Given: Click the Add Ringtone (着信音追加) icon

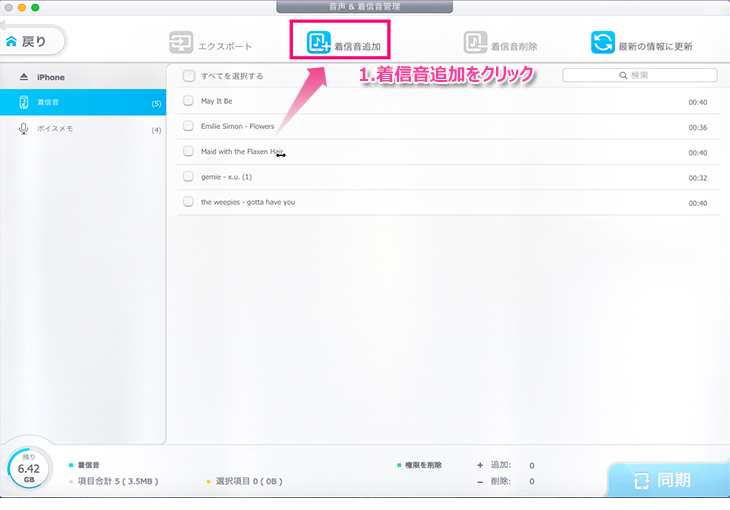Looking at the screenshot, I should pyautogui.click(x=318, y=42).
